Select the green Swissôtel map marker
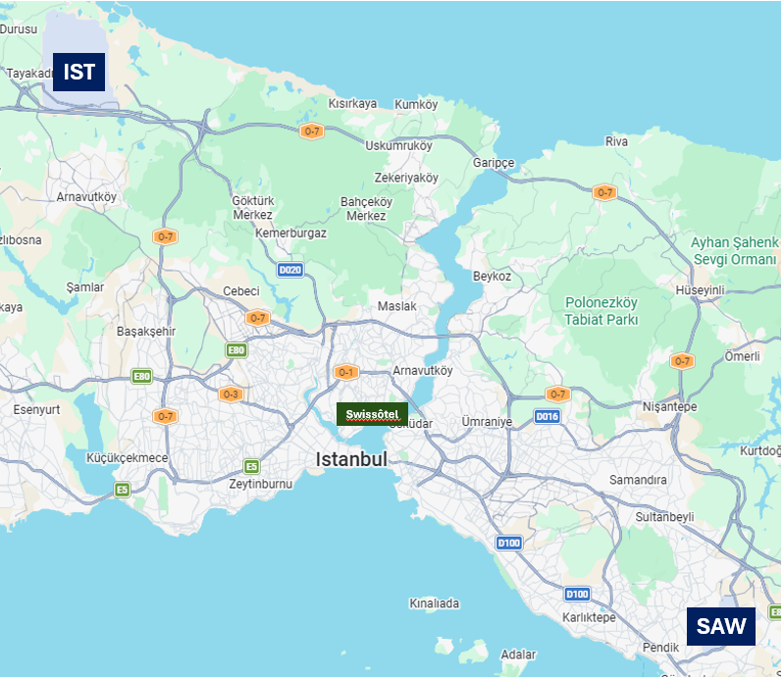Image resolution: width=784 pixels, height=681 pixels. click(x=372, y=414)
